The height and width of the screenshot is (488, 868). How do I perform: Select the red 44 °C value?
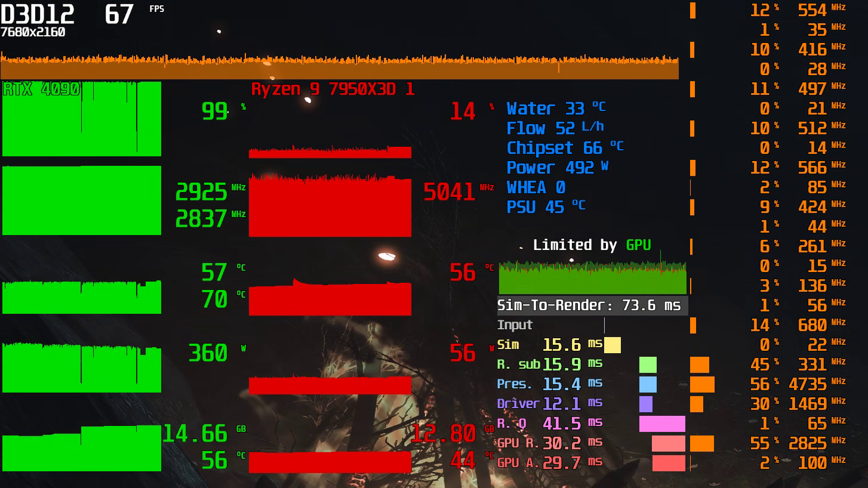pyautogui.click(x=472, y=460)
